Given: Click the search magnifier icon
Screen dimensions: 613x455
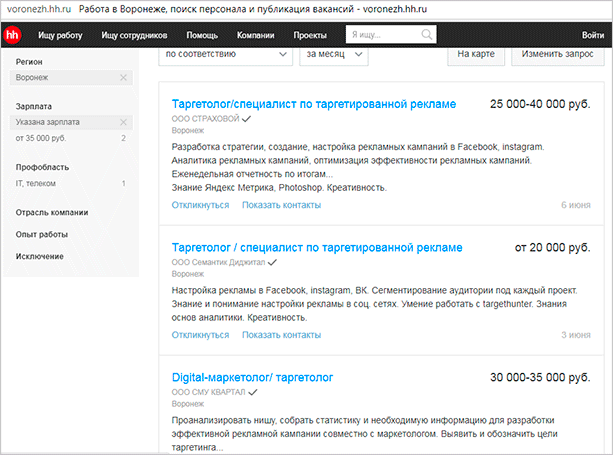Looking at the screenshot, I should (427, 35).
